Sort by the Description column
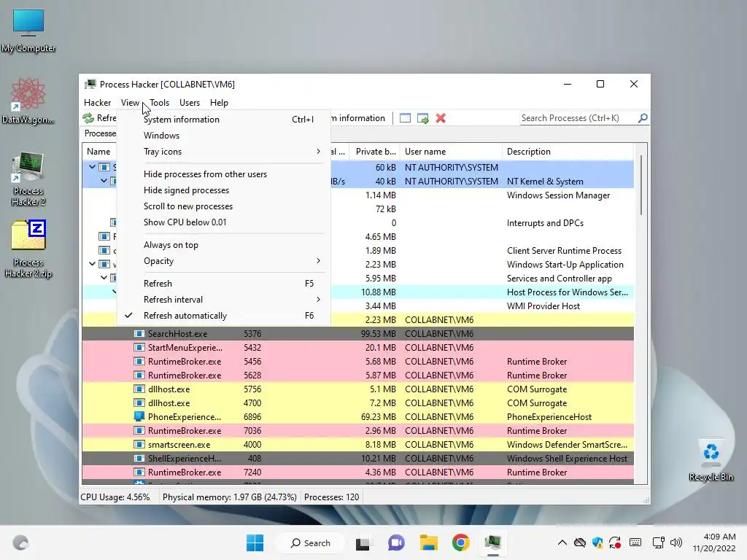The width and height of the screenshot is (747, 560). (568, 152)
